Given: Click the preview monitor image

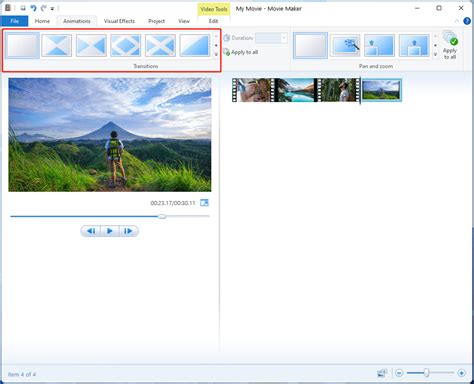Looking at the screenshot, I should 110,135.
